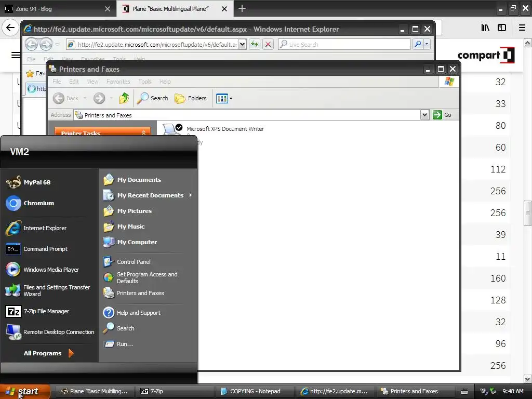Toggle Folders pane in Printers and Faxes
Image resolution: width=532 pixels, height=399 pixels.
pos(191,98)
